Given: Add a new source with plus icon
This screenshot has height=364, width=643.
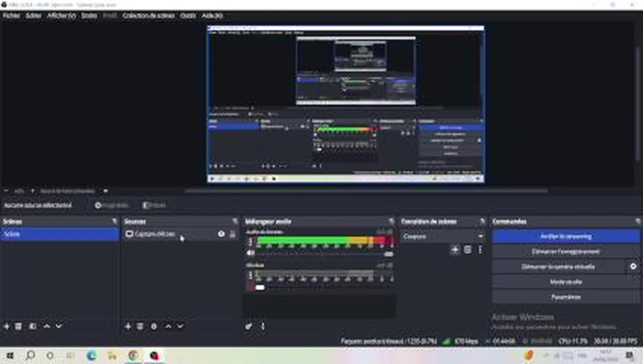Looking at the screenshot, I should pos(128,327).
